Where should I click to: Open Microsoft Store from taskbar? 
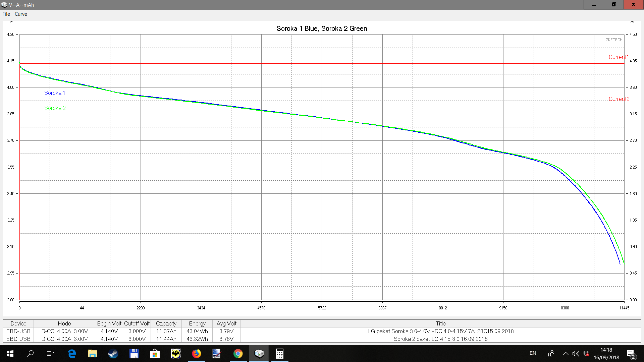(x=155, y=353)
